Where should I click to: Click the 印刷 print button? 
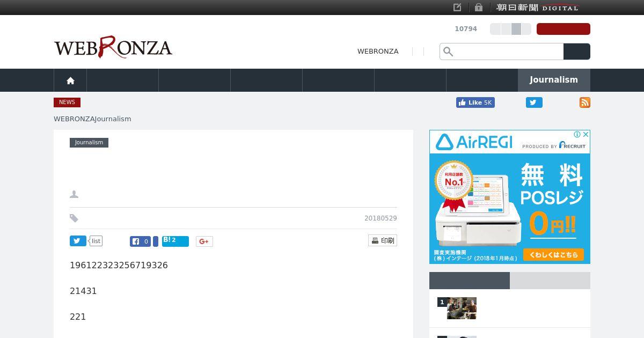(383, 240)
